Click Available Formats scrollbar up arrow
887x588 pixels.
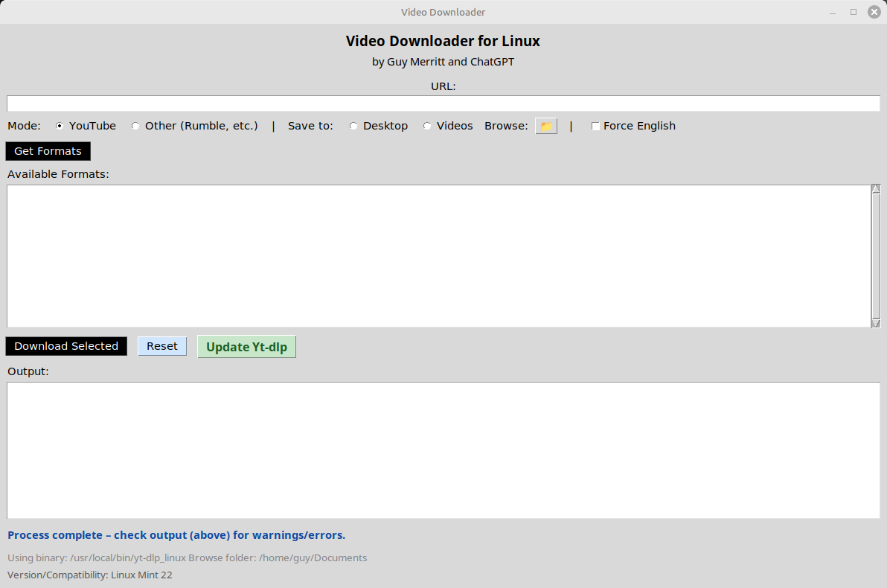877,188
